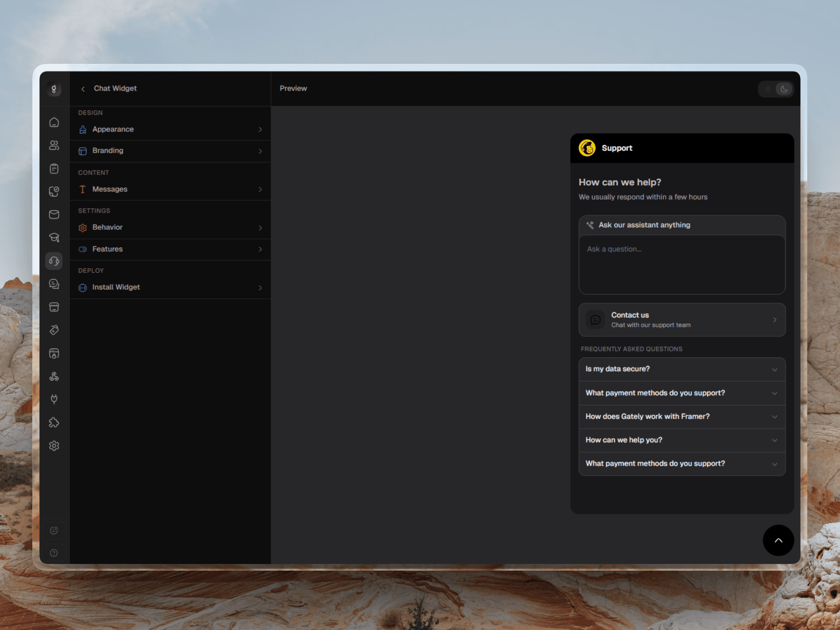Open the members (people) sidebar icon
This screenshot has height=630, width=840.
pos(54,145)
